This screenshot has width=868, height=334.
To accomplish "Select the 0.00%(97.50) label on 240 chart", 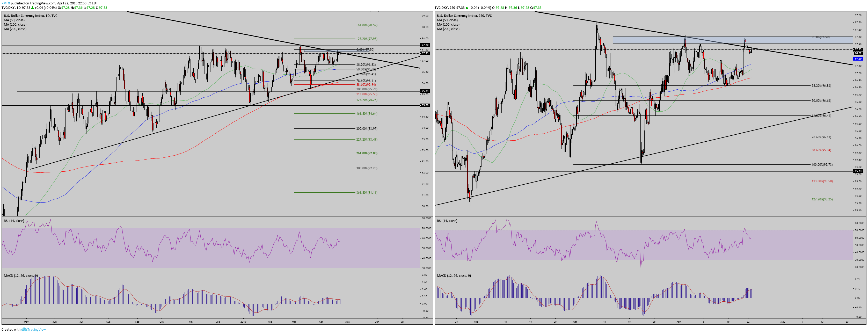I will coord(820,37).
